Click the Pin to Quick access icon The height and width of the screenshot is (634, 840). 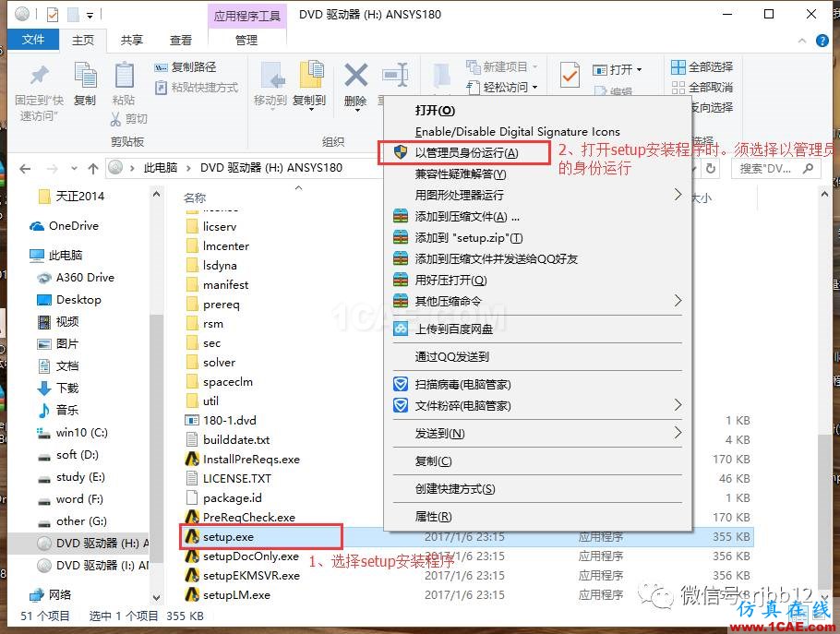[39, 76]
